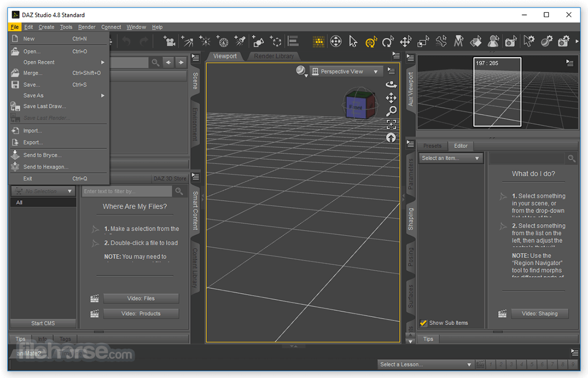Open the Select an Item dropdown
588x378 pixels.
pyautogui.click(x=451, y=158)
